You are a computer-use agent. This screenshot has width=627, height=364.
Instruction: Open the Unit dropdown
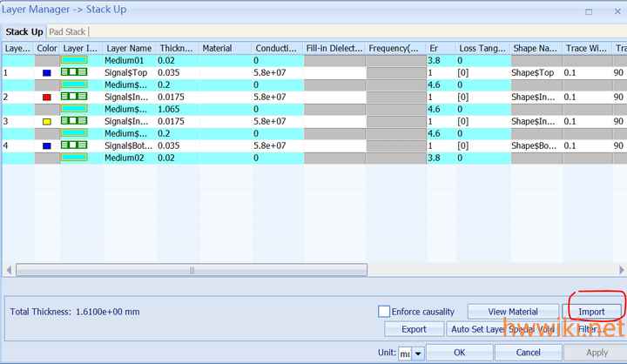click(418, 353)
